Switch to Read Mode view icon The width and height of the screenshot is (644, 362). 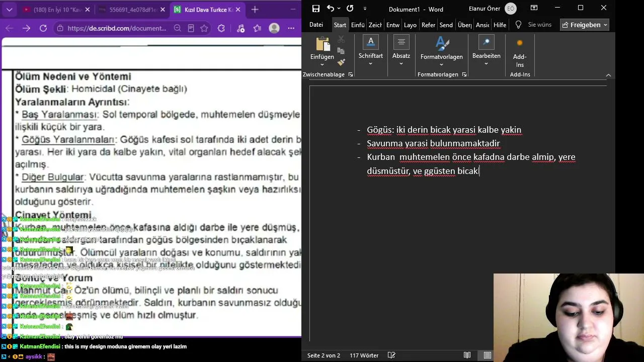[467, 355]
